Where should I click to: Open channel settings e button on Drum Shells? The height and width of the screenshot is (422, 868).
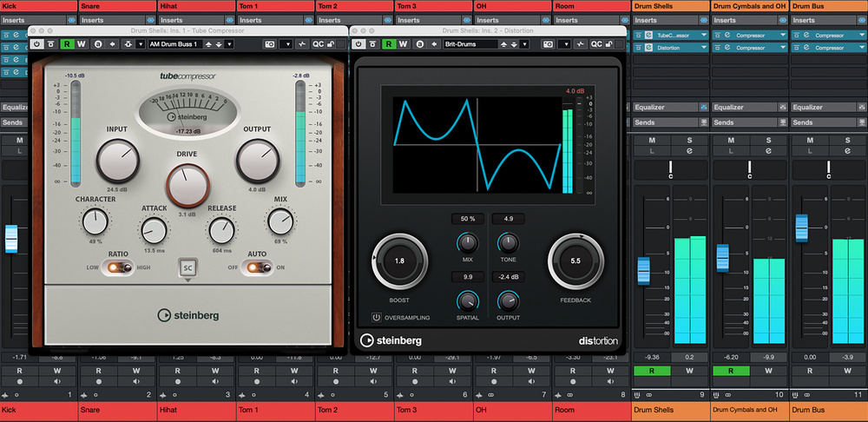pos(689,150)
